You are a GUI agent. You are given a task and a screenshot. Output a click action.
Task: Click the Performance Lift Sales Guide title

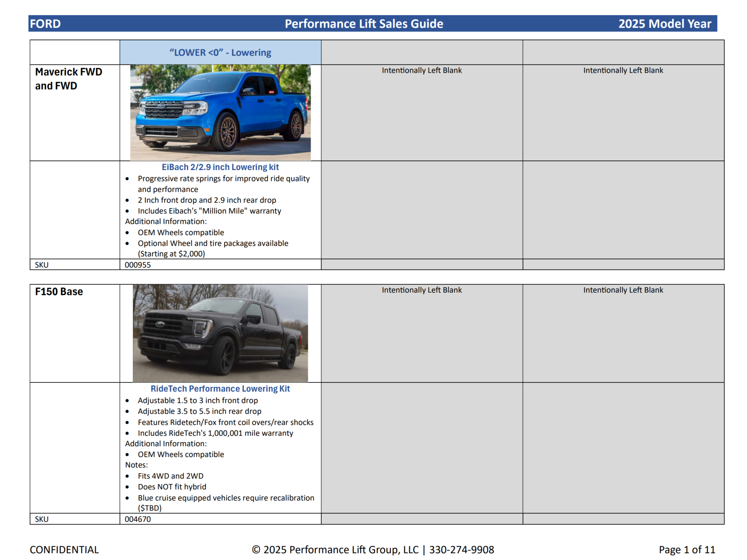(364, 23)
